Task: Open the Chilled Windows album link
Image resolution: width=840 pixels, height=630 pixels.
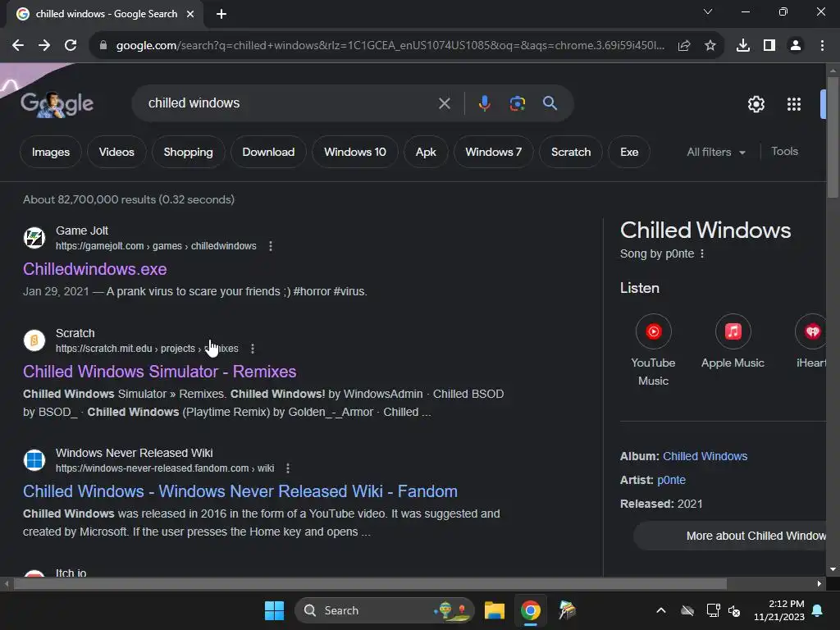Action: click(705, 456)
